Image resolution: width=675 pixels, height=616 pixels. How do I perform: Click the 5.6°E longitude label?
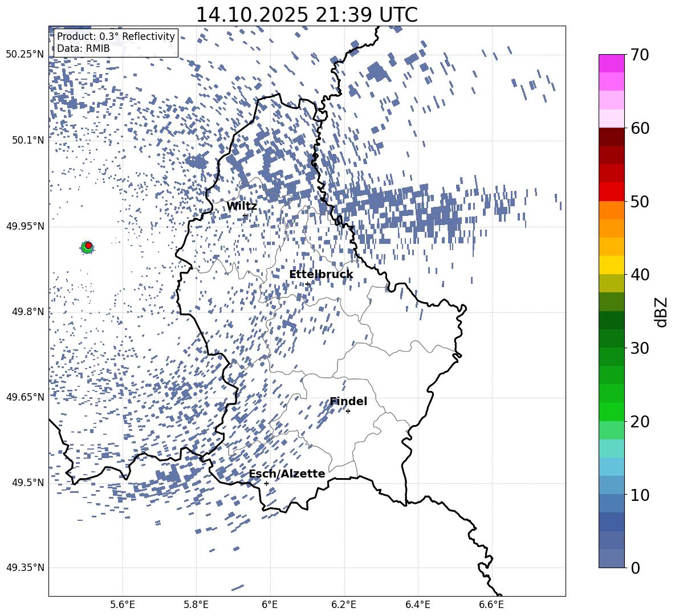tap(123, 605)
